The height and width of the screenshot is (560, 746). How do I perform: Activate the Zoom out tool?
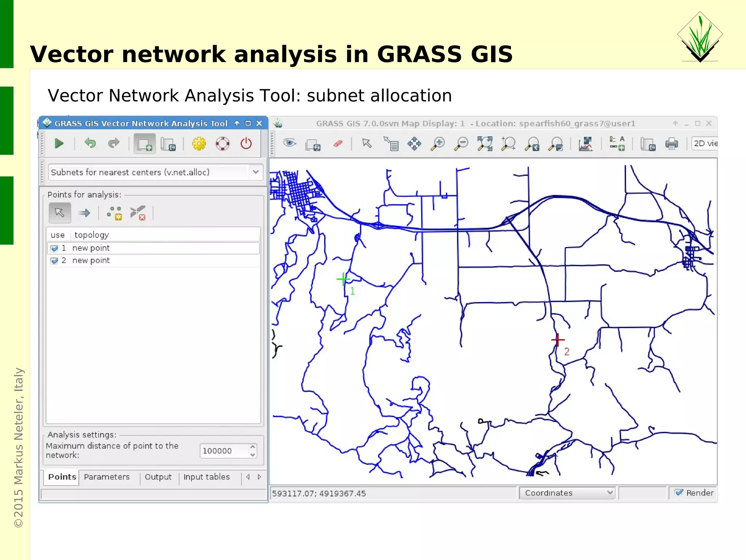[461, 144]
